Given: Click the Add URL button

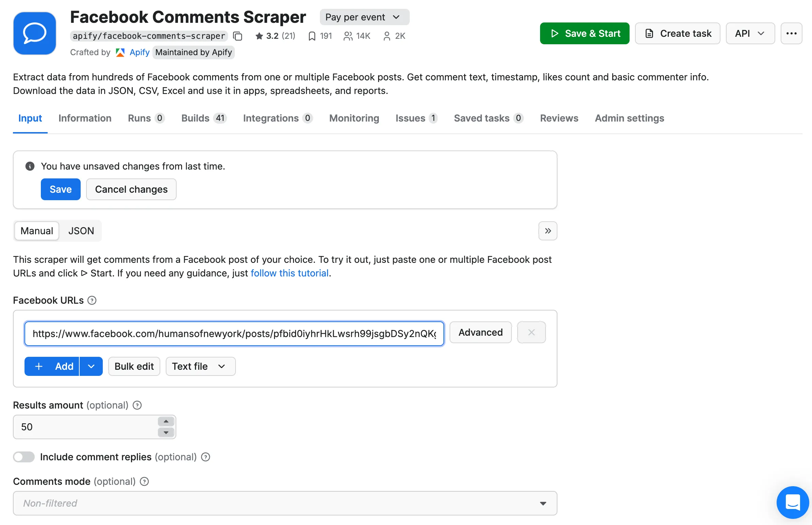Looking at the screenshot, I should click(52, 366).
